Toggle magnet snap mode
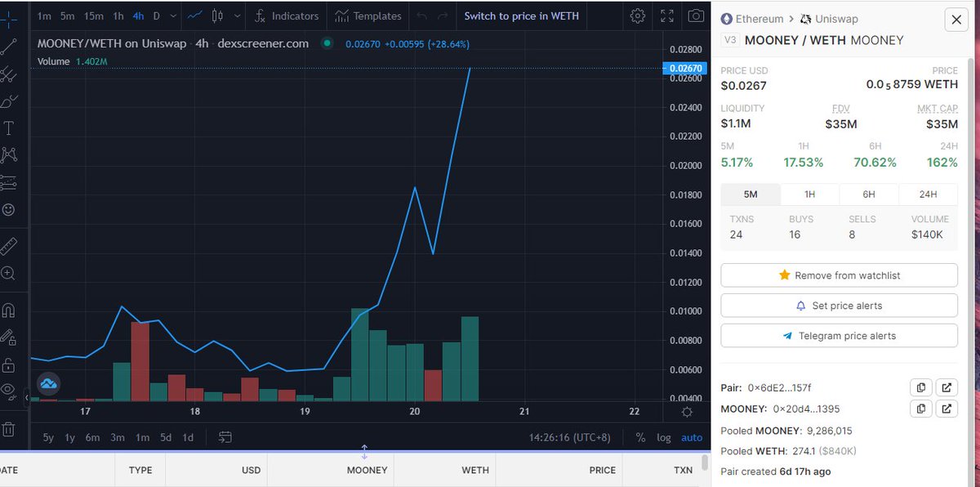 (9, 311)
